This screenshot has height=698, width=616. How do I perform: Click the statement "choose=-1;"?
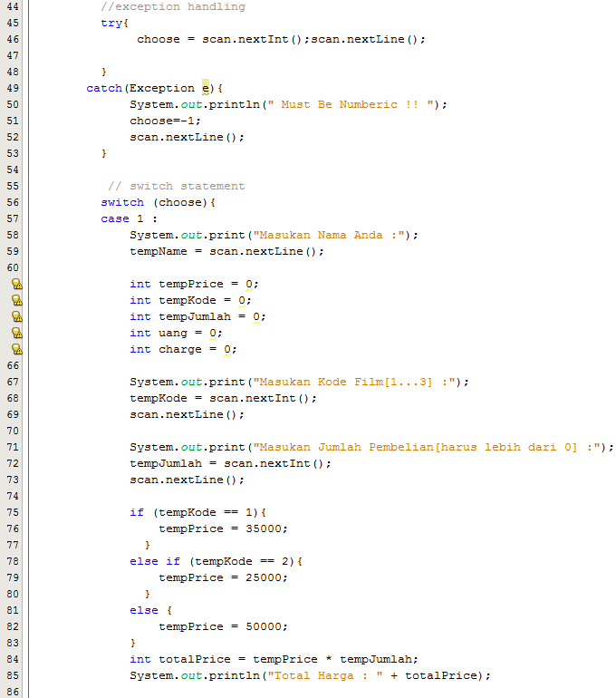tap(166, 121)
